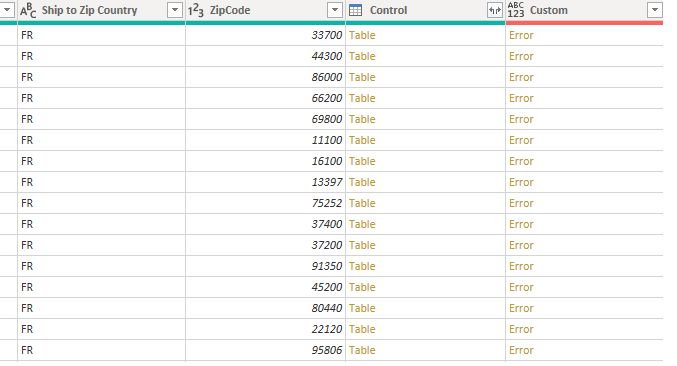Select the ZipCode cell 91350

(266, 266)
